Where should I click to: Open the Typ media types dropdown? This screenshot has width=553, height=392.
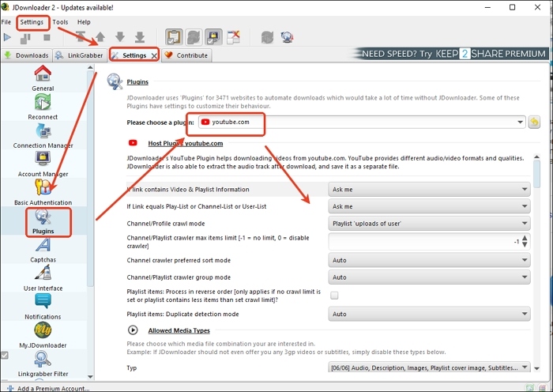(x=429, y=367)
